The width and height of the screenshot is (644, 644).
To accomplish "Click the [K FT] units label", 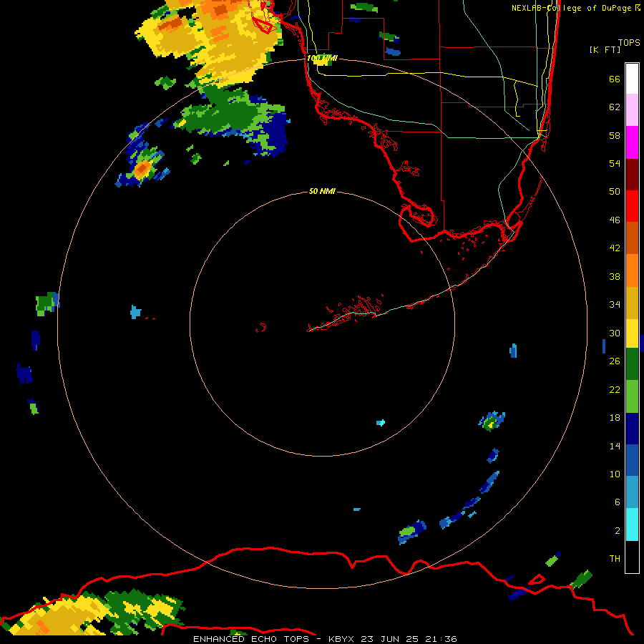I will click(605, 49).
